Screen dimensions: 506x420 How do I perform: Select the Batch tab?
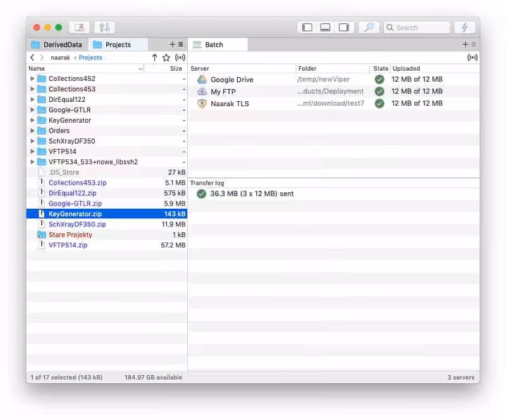[214, 45]
